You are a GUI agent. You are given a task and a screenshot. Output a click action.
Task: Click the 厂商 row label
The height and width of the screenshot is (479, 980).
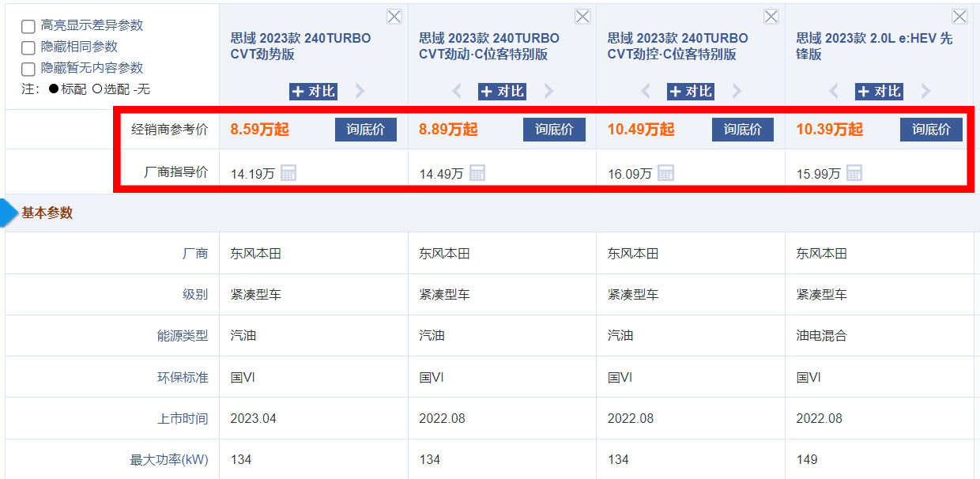pyautogui.click(x=195, y=254)
